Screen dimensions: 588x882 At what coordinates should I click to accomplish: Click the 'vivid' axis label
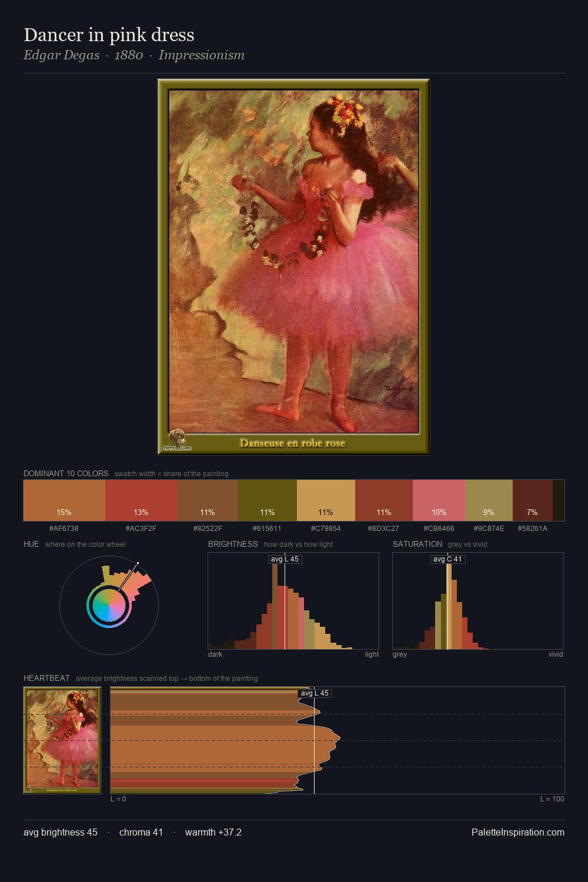pos(556,654)
